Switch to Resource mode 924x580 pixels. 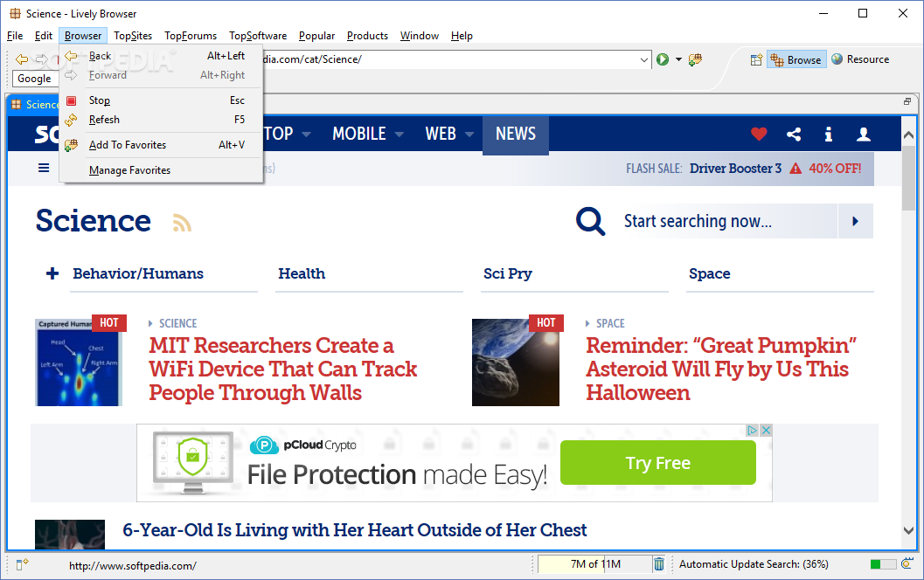pos(860,59)
